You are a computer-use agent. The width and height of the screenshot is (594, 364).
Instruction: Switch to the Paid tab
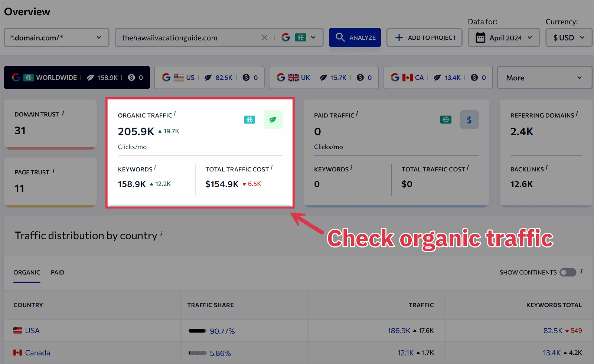coord(58,272)
